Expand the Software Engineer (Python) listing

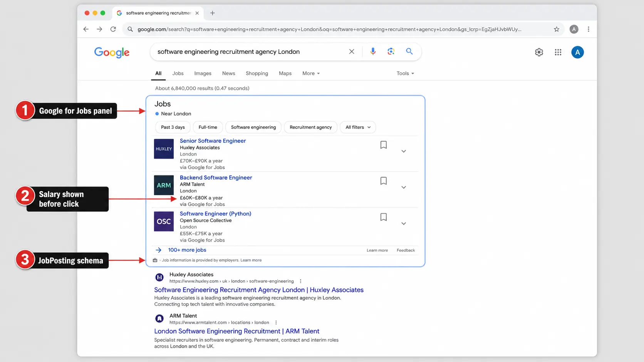coord(404,224)
